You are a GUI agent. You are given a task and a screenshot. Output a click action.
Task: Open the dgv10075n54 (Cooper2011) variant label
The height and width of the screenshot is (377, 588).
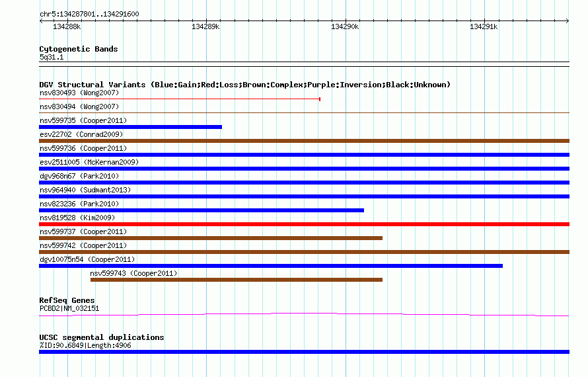pyautogui.click(x=87, y=259)
